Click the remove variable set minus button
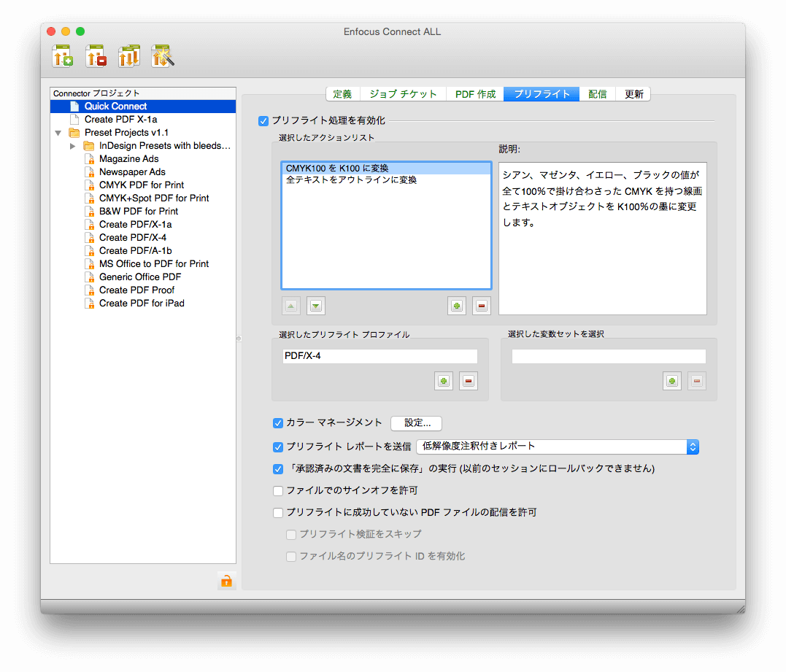This screenshot has height=672, width=786. 697,381
